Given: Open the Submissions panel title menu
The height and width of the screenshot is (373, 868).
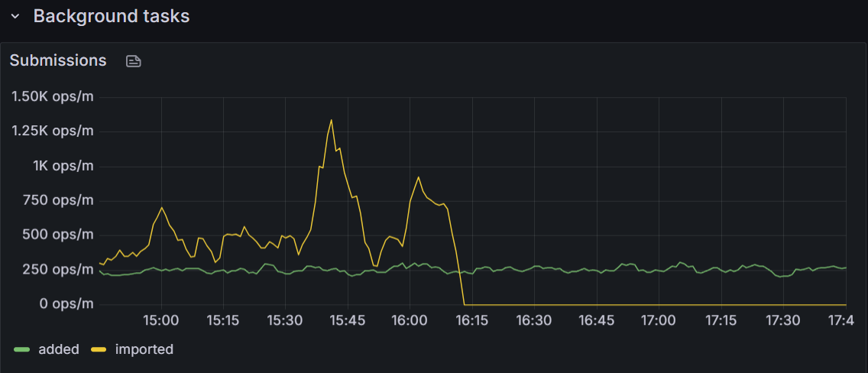Looking at the screenshot, I should point(58,60).
